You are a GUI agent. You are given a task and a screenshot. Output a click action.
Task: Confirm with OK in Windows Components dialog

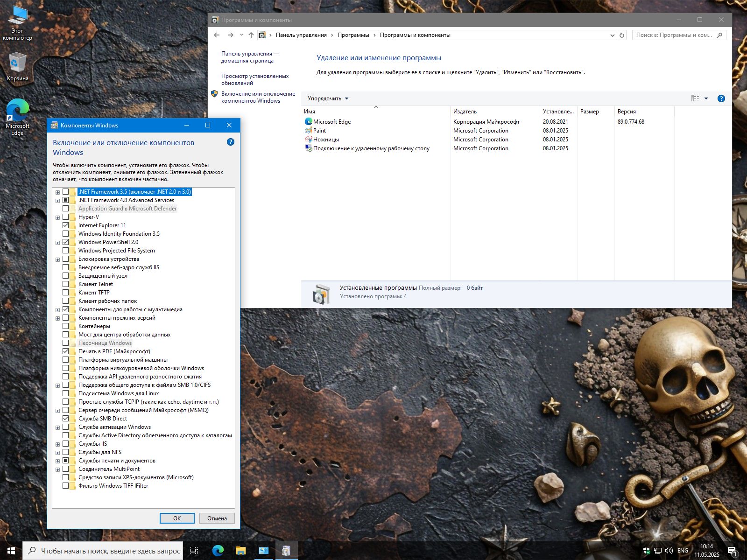[x=177, y=518]
